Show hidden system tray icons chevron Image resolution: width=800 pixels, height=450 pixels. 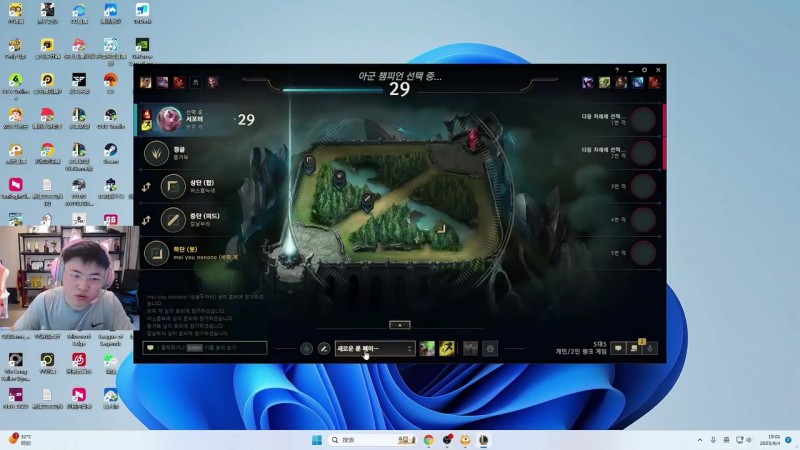[x=700, y=440]
